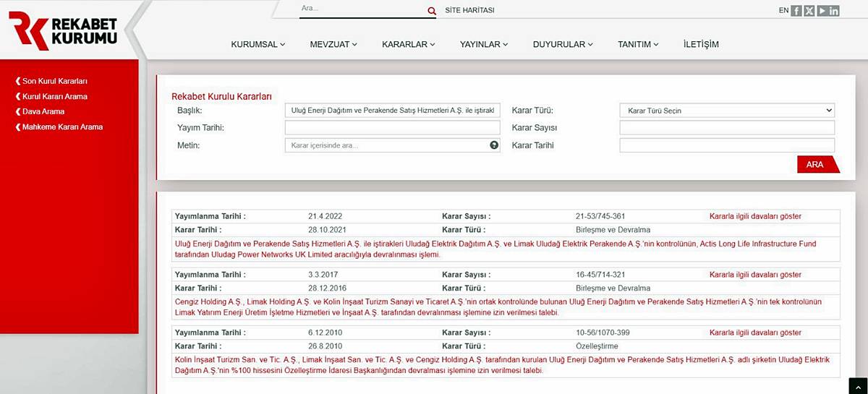Show lawsuits for decision 21-53/745-361
This screenshot has width=868, height=394.
755,216
